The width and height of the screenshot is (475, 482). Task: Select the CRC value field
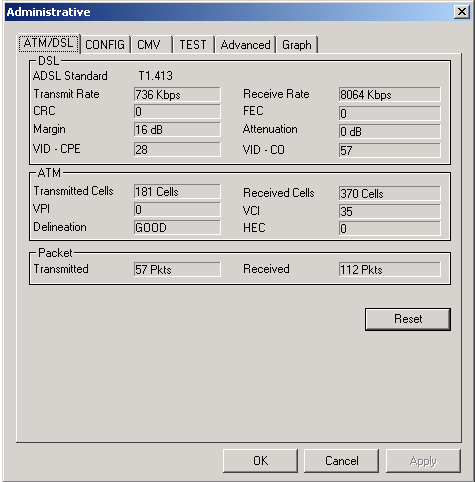coord(177,112)
